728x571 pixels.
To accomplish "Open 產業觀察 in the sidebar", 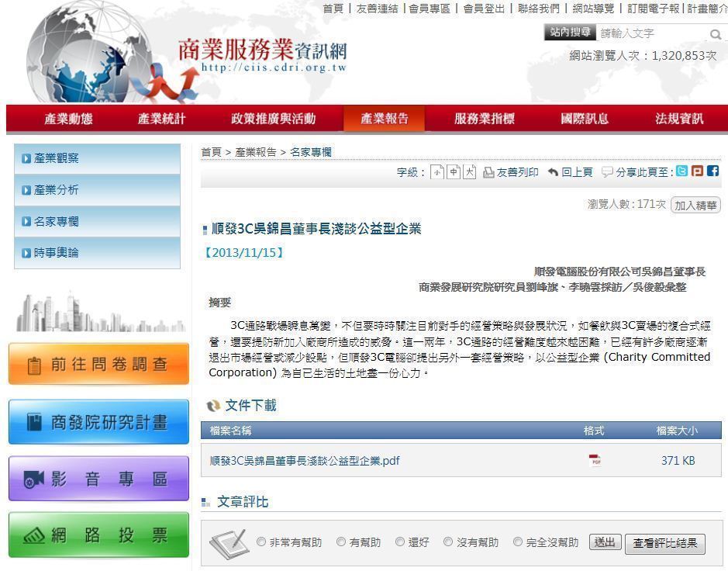I will 57,158.
